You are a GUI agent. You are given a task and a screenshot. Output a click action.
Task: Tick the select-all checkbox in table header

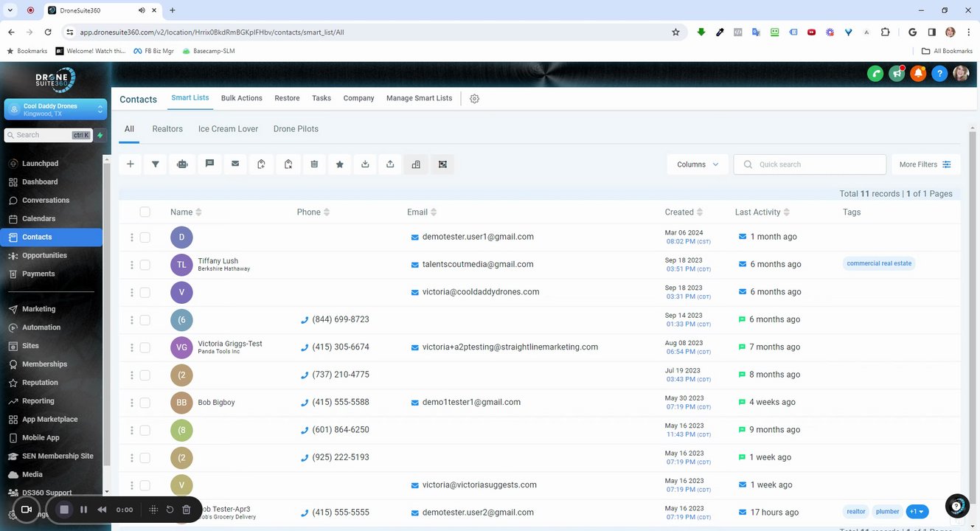point(145,212)
